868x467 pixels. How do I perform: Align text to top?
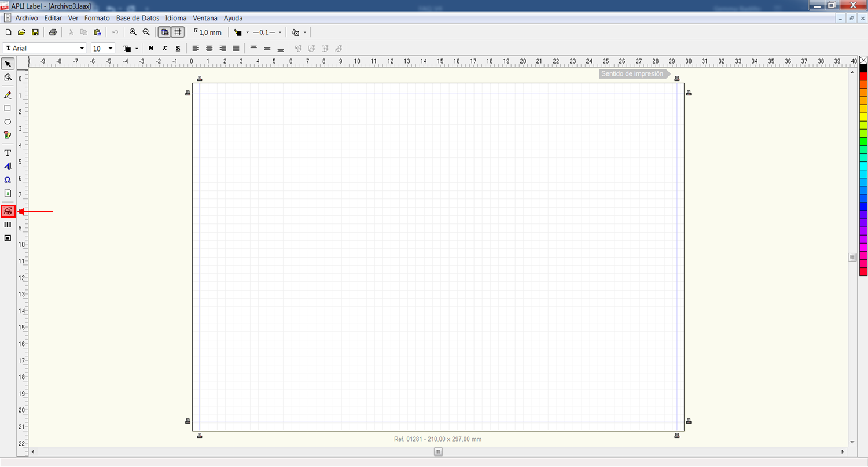(x=253, y=48)
